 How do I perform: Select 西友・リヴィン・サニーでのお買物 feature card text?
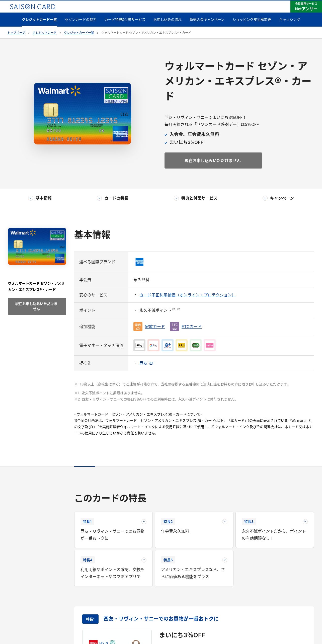point(113,535)
